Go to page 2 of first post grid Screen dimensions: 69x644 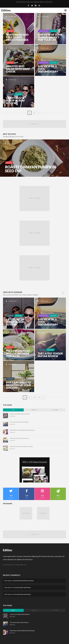point(34,113)
